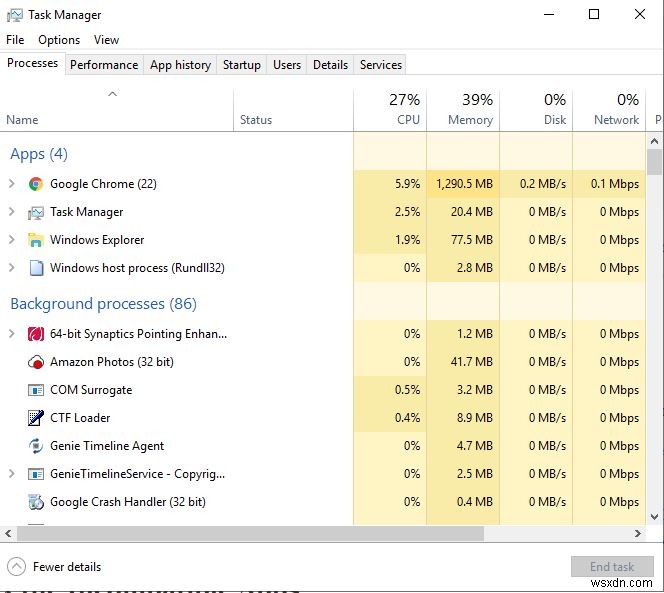Switch to the Details tab
The width and height of the screenshot is (664, 593).
click(330, 65)
